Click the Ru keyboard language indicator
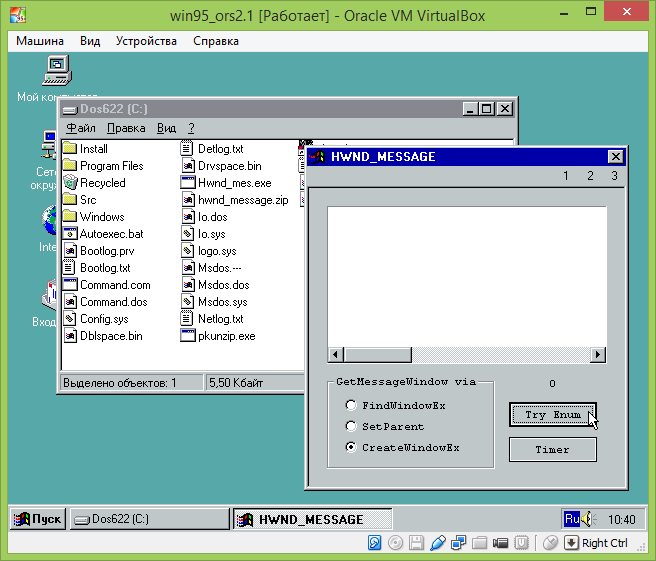 (x=572, y=519)
